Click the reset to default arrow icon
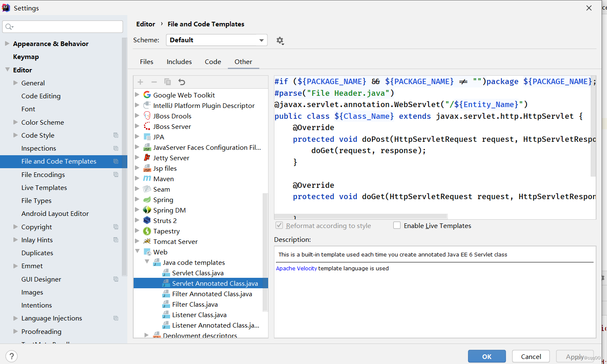 click(181, 82)
